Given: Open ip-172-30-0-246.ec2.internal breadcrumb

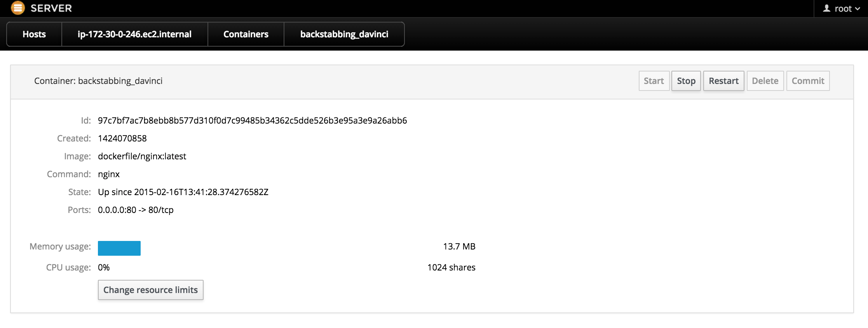Looking at the screenshot, I should point(134,34).
